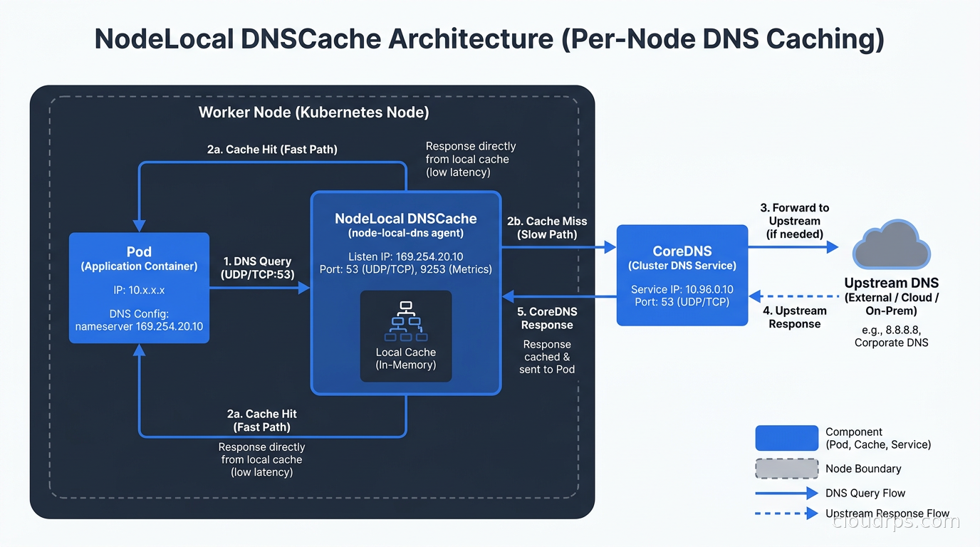Image resolution: width=980 pixels, height=547 pixels.
Task: Select the "DNS Config:" label in the Pod box
Action: (139, 313)
